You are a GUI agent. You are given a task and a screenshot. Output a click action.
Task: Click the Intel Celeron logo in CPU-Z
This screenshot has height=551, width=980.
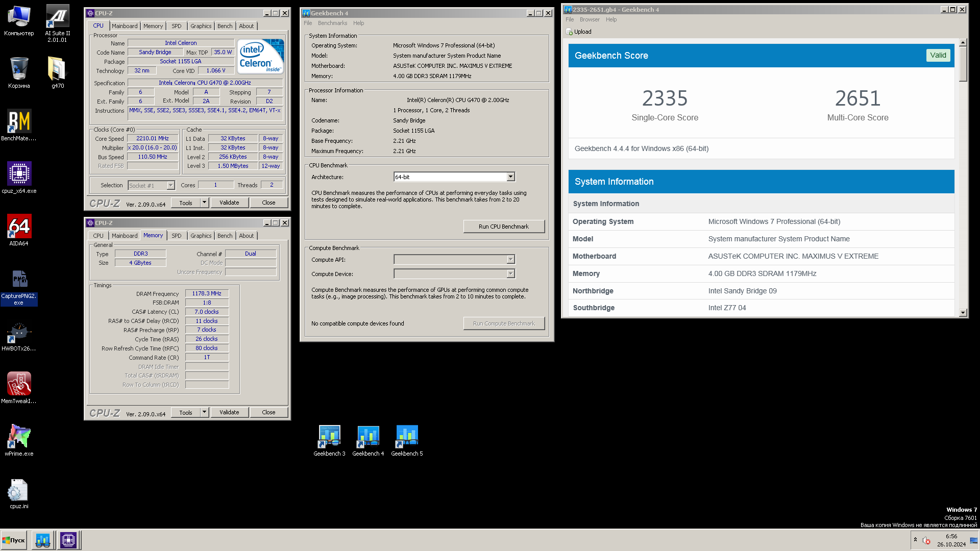coord(260,56)
